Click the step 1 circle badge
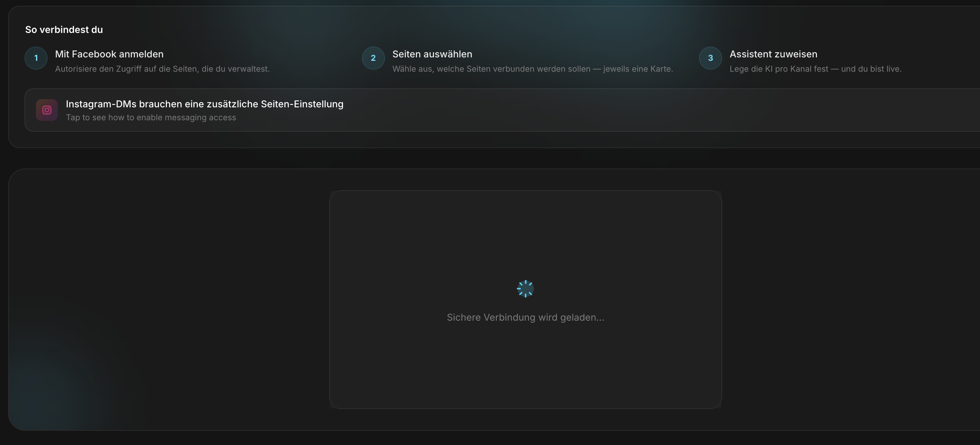Viewport: 980px width, 445px height. click(36, 58)
